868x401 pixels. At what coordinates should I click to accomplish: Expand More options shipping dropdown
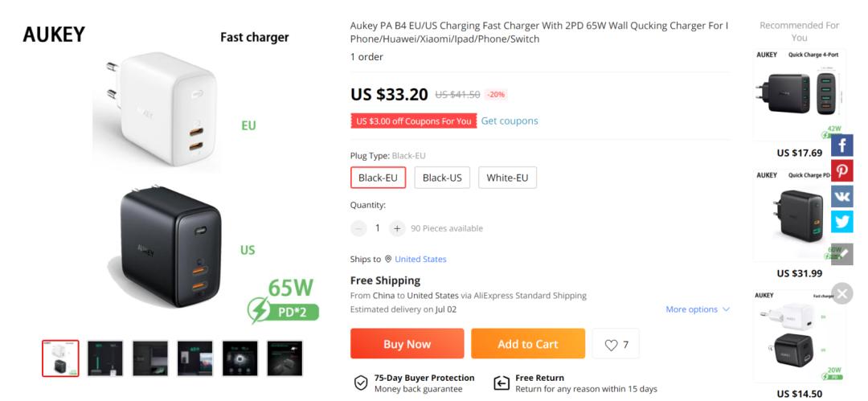pyautogui.click(x=698, y=309)
